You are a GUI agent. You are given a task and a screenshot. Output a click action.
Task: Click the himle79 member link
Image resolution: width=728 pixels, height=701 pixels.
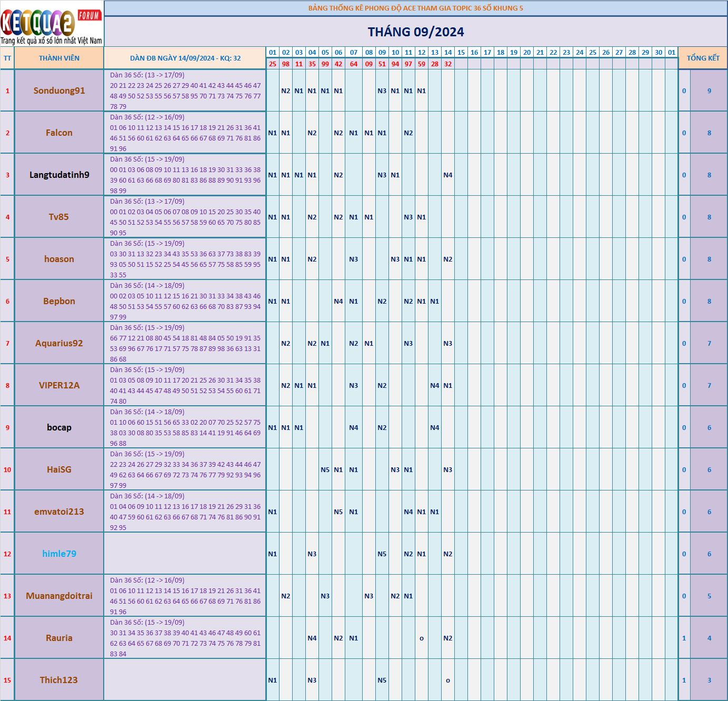pos(59,554)
